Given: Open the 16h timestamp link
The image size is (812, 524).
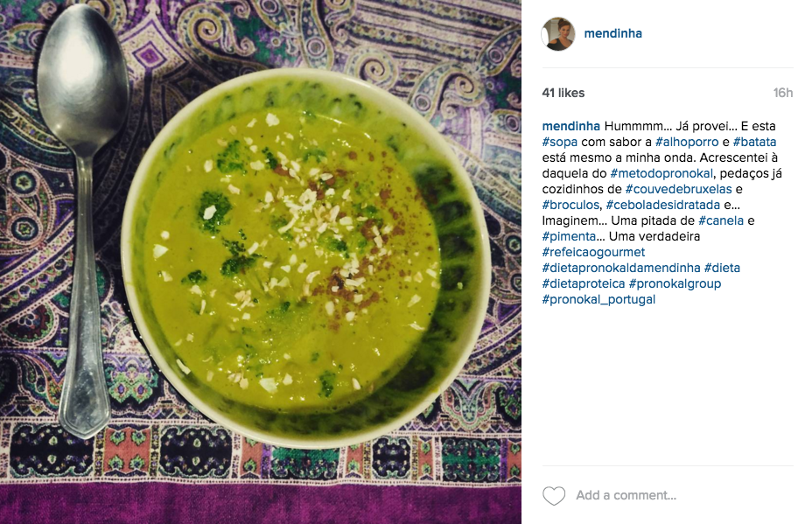Looking at the screenshot, I should pos(783,94).
